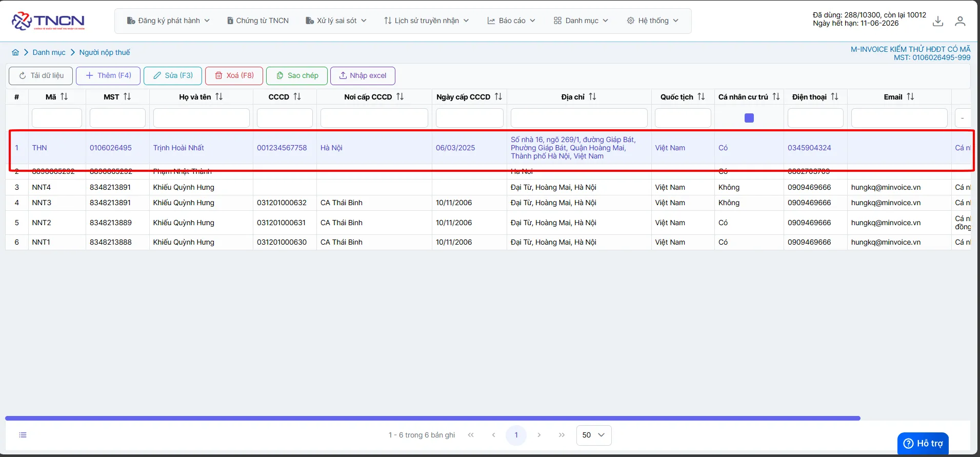
Task: Open the list menu icon at bottom left
Action: (23, 435)
